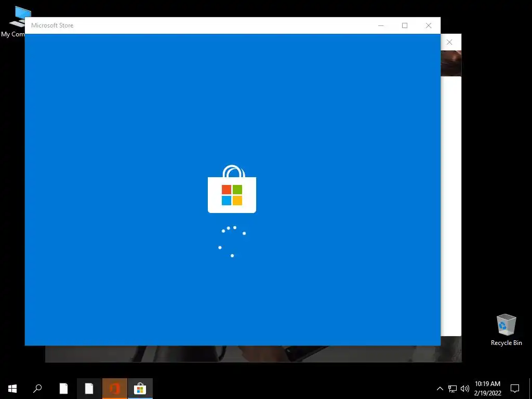Open the notification action center
Viewport: 532px width, 399px height.
(x=515, y=389)
